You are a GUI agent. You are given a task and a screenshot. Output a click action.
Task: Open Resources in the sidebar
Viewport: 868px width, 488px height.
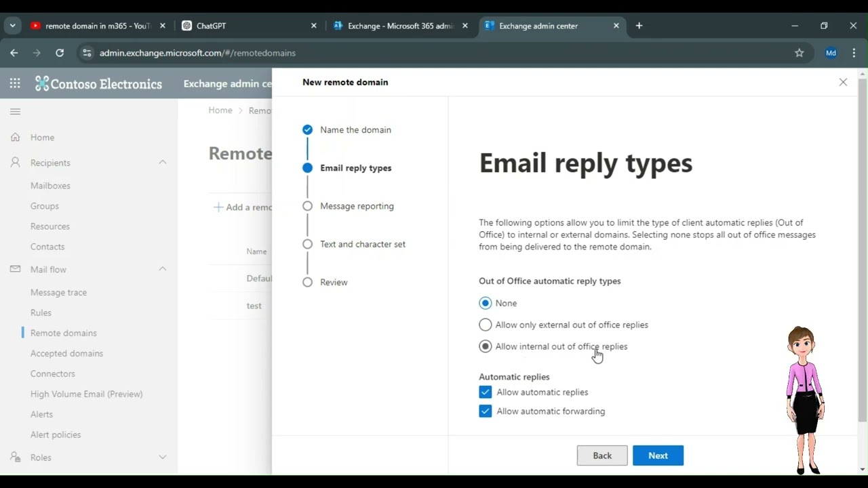pos(50,226)
